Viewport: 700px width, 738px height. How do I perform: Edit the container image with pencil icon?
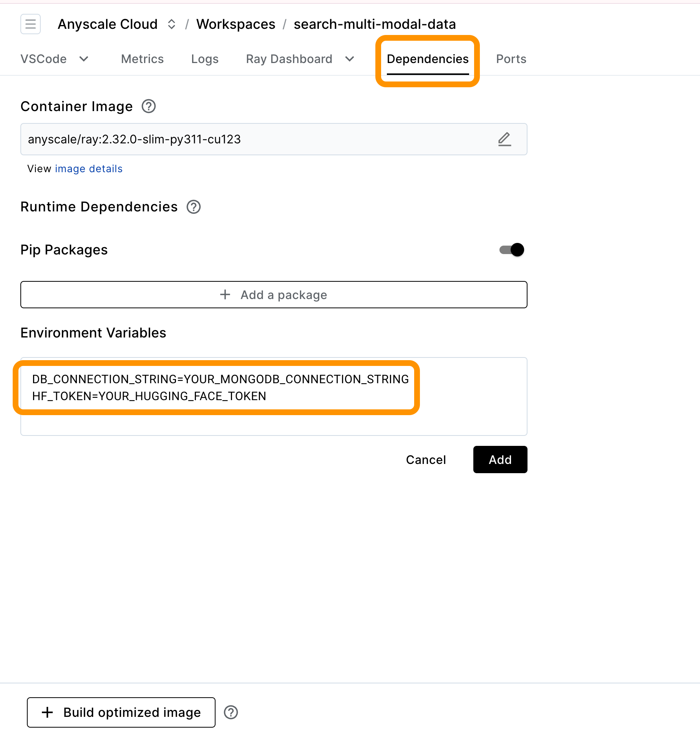[504, 139]
